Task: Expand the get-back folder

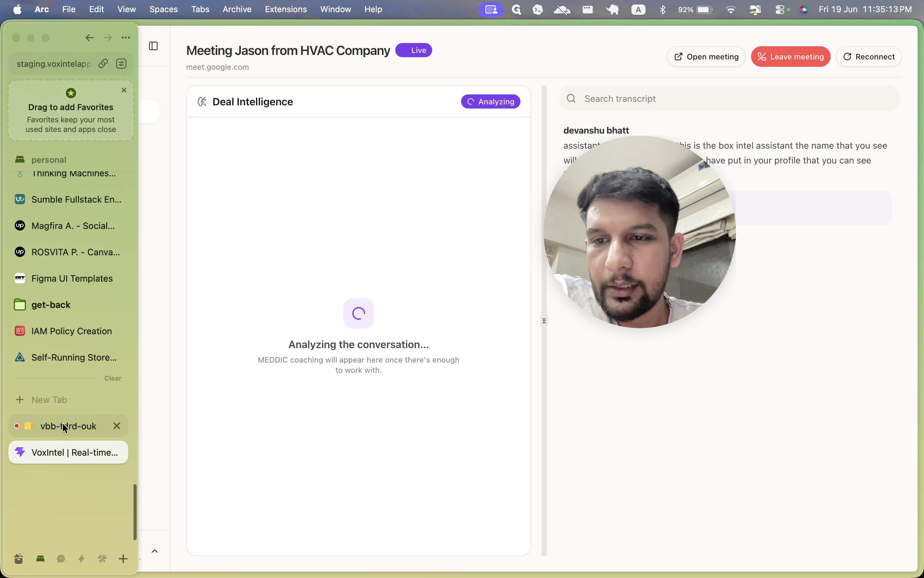Action: (x=68, y=305)
